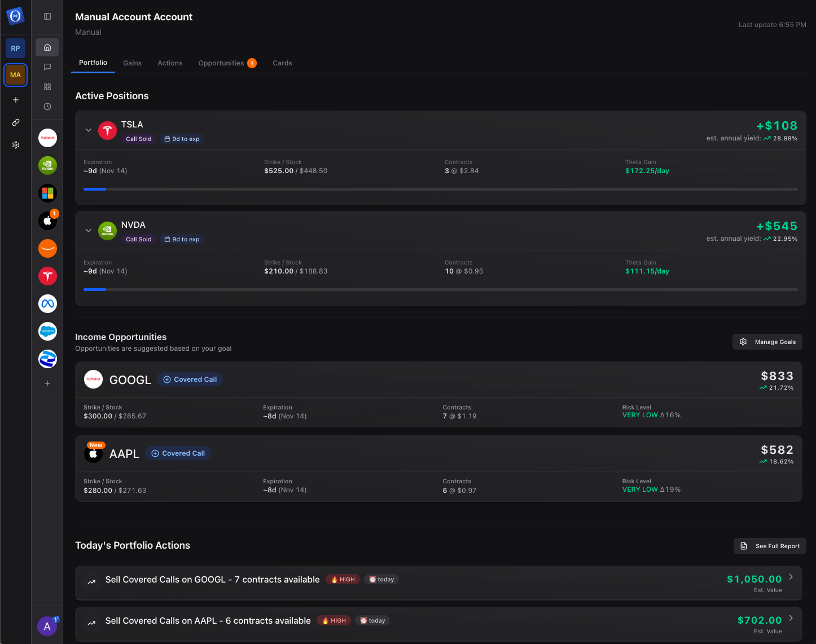Collapse the NVDA position card
This screenshot has width=816, height=644.
click(x=89, y=231)
